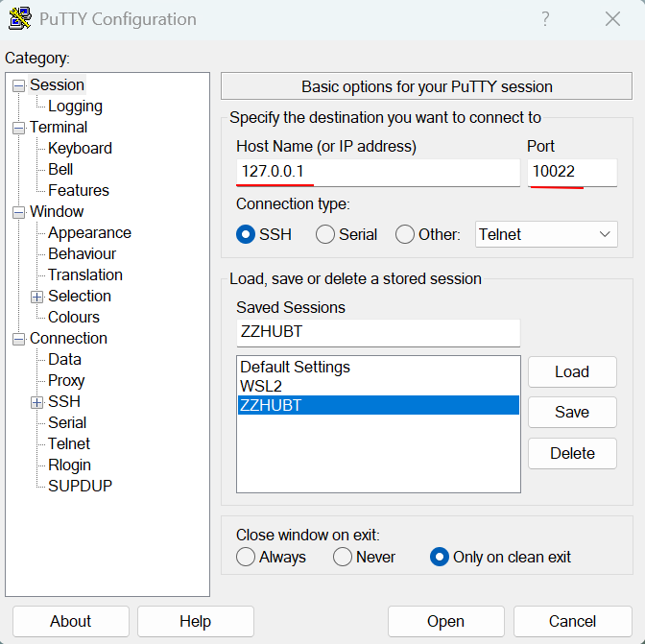Open the Serial category in tree

point(67,422)
